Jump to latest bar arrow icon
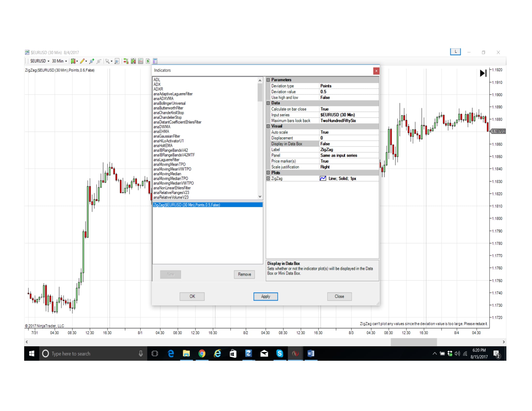532x411 pixels. pyautogui.click(x=483, y=73)
